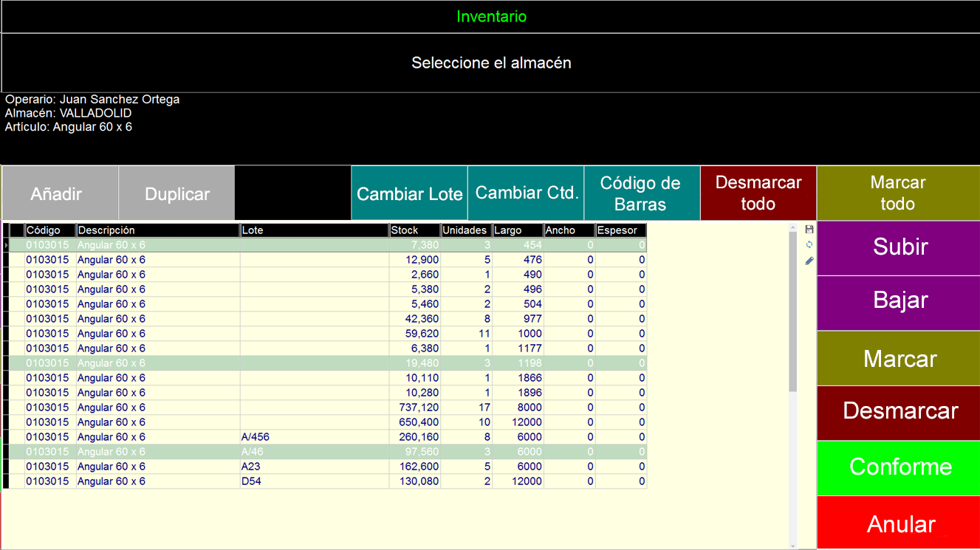Select the row with lote D54
This screenshot has width=980, height=550.
(313, 481)
